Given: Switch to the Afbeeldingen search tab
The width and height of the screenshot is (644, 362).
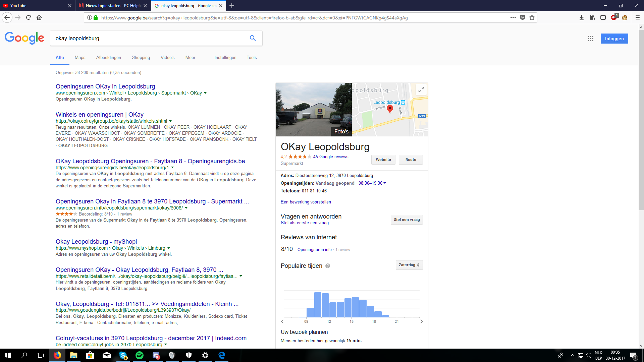Looking at the screenshot, I should pos(109,58).
